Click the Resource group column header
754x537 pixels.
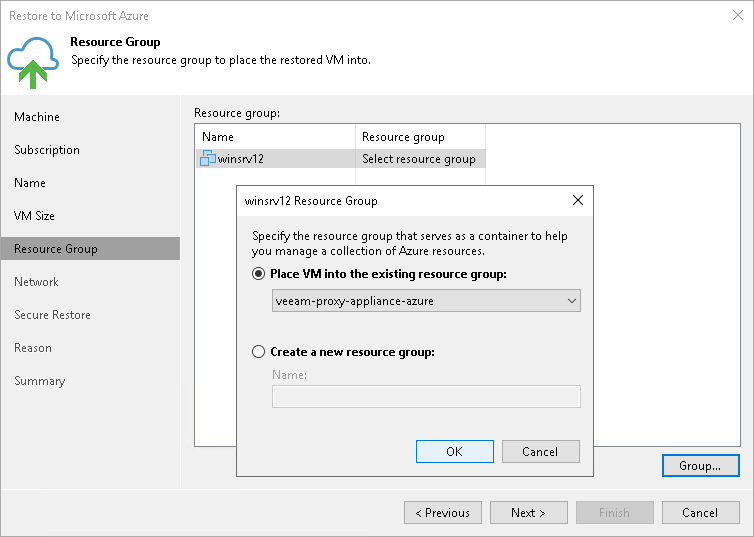(420, 137)
